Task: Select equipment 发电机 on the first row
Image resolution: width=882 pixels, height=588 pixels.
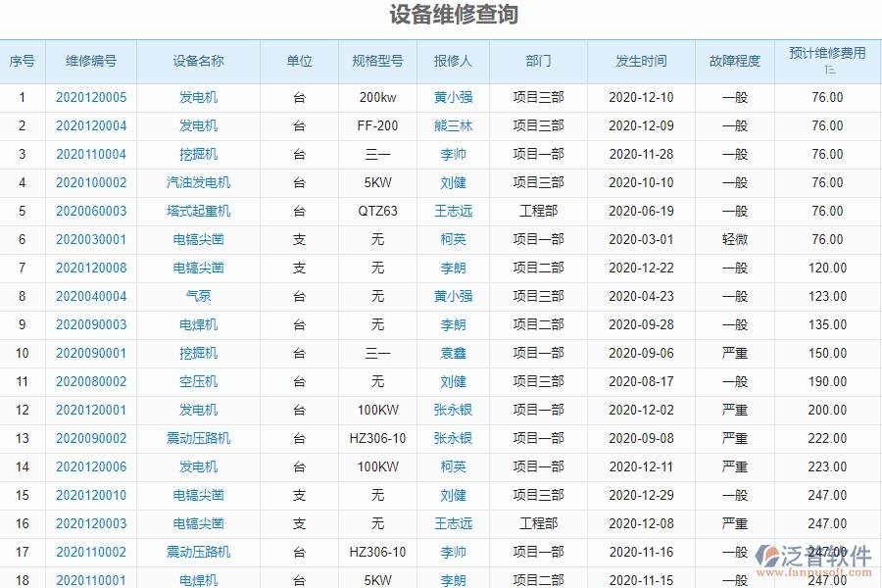Action: pyautogui.click(x=197, y=97)
